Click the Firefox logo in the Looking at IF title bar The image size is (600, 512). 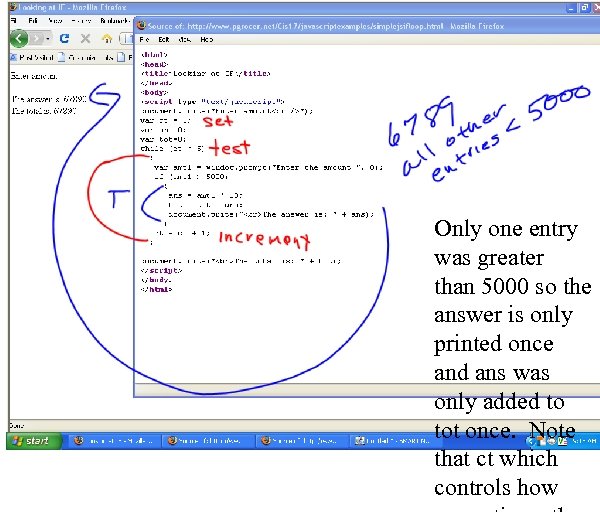[13, 7]
